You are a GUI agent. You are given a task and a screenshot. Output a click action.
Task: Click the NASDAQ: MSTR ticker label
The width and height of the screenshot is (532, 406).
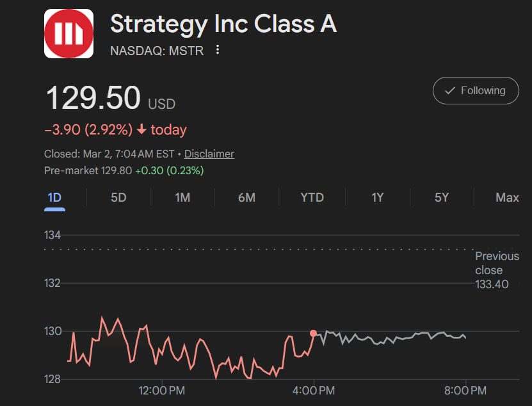(156, 50)
